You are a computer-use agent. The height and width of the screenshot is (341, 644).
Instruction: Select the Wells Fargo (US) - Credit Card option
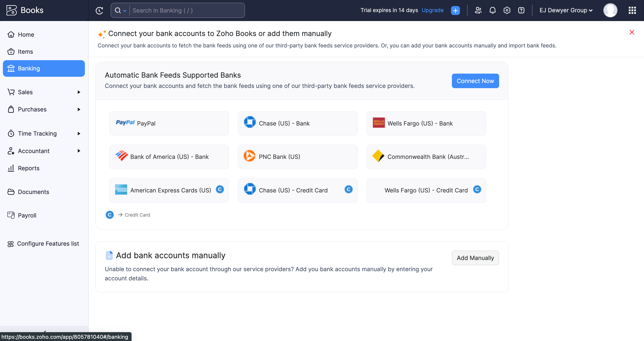(x=426, y=190)
